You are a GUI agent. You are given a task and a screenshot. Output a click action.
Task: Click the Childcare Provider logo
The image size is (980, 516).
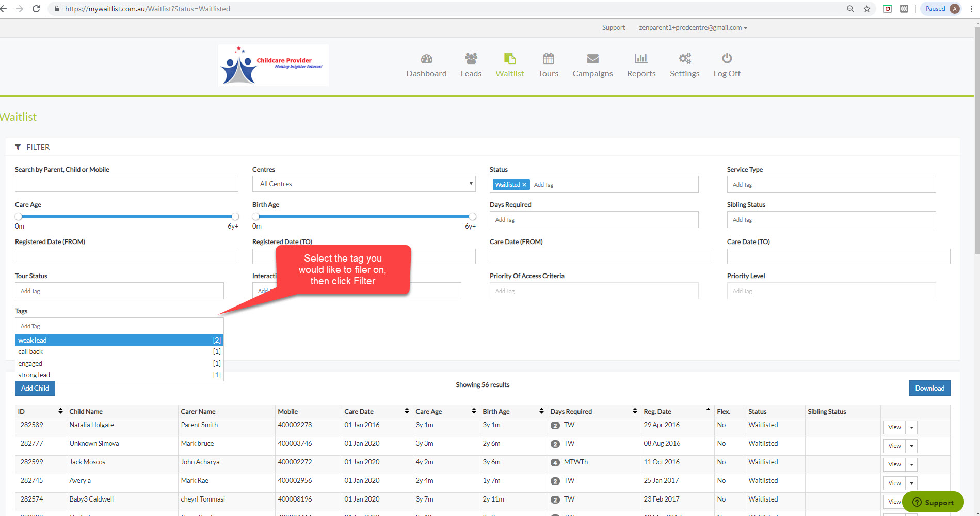(273, 65)
